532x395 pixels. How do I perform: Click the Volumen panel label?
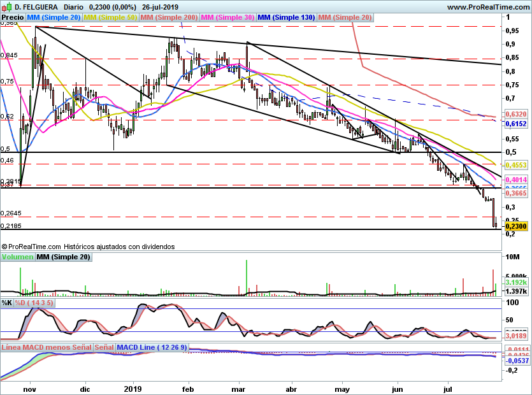pos(18,257)
